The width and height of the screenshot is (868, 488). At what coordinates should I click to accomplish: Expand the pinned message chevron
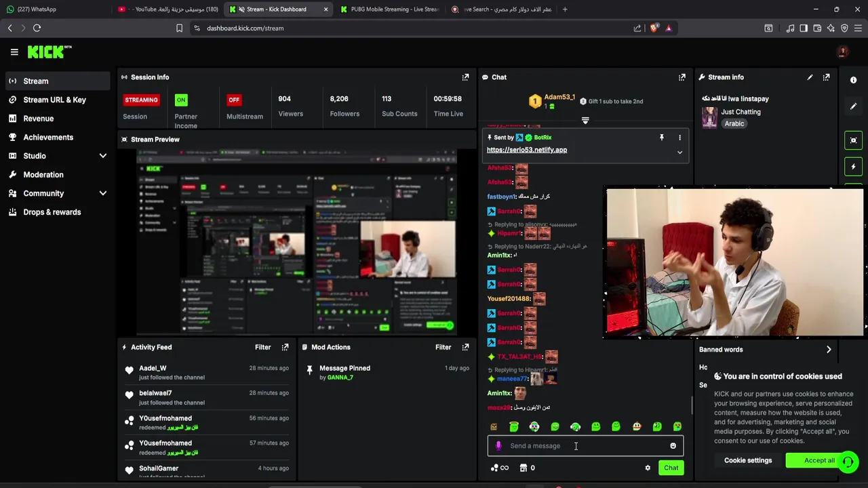[x=679, y=152]
